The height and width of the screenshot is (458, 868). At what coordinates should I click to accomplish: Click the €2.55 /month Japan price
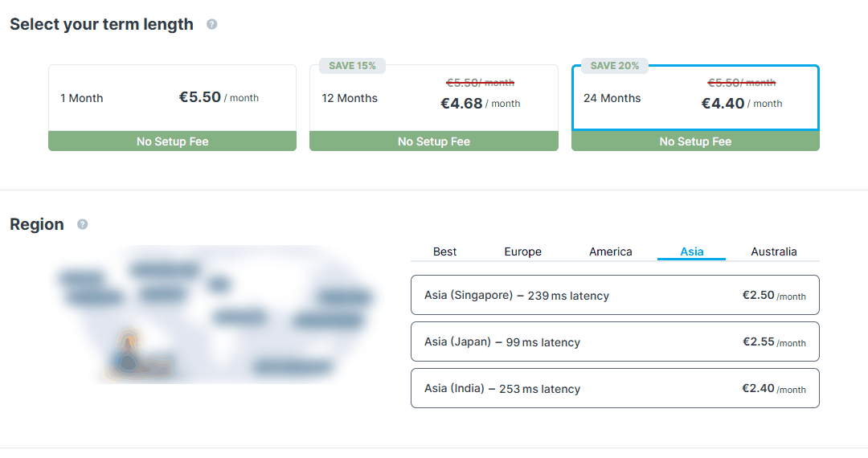point(774,341)
